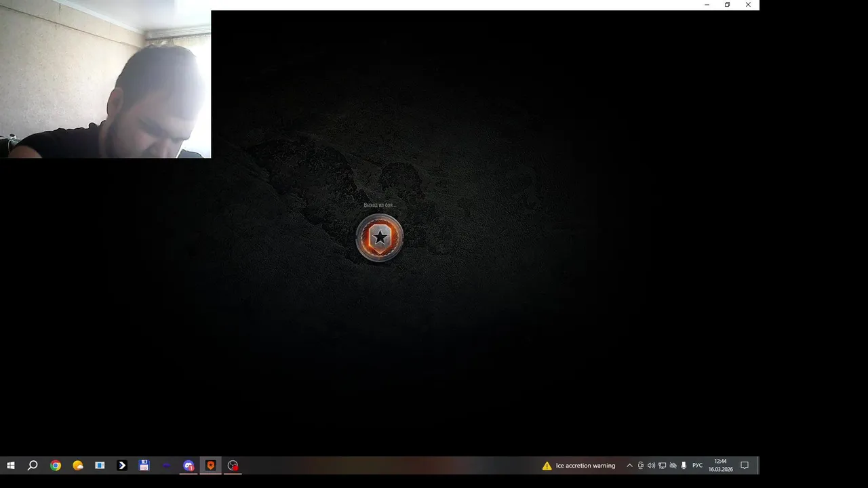868x488 pixels.
Task: Open the Ice accretion warning widget
Action: [578, 466]
